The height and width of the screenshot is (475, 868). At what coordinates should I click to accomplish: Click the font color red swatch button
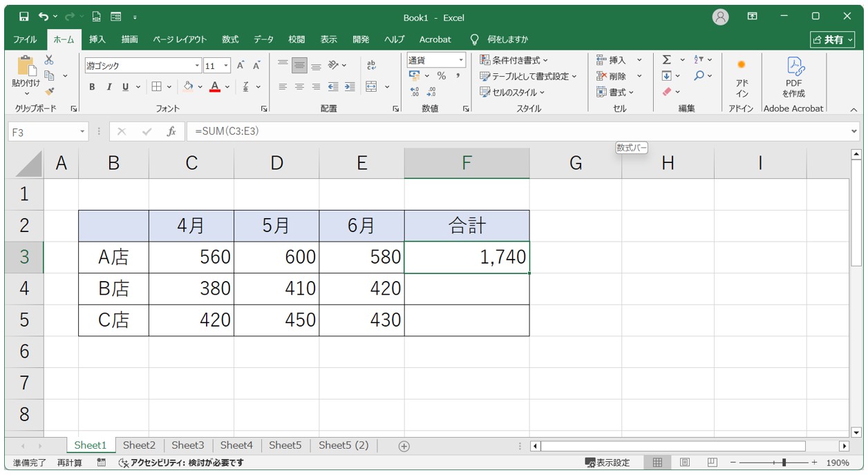[x=214, y=87]
